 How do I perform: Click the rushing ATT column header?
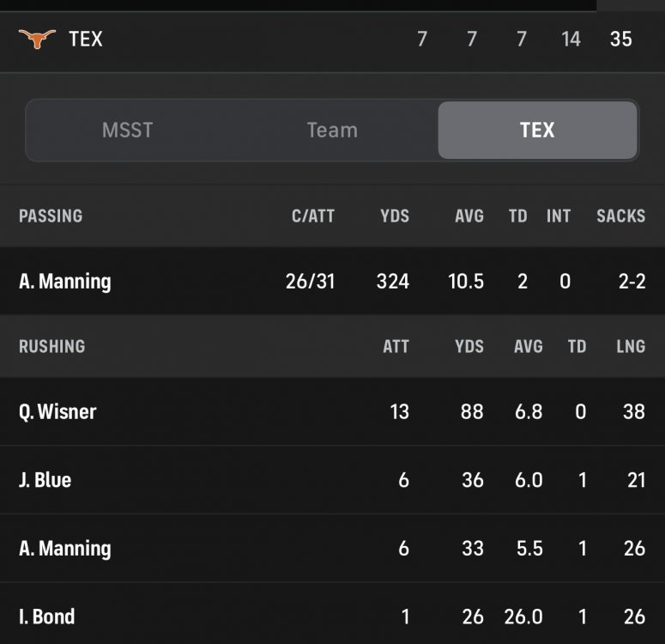point(396,347)
